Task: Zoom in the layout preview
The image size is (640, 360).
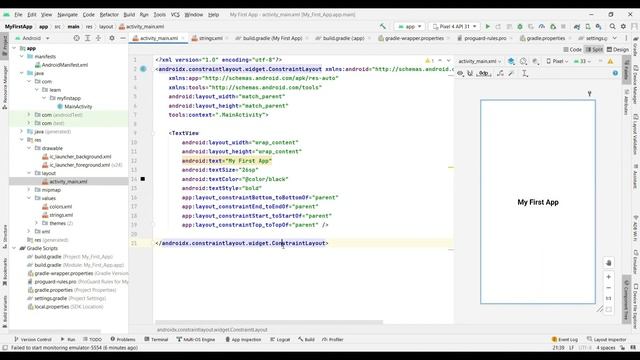Action: [x=608, y=277]
